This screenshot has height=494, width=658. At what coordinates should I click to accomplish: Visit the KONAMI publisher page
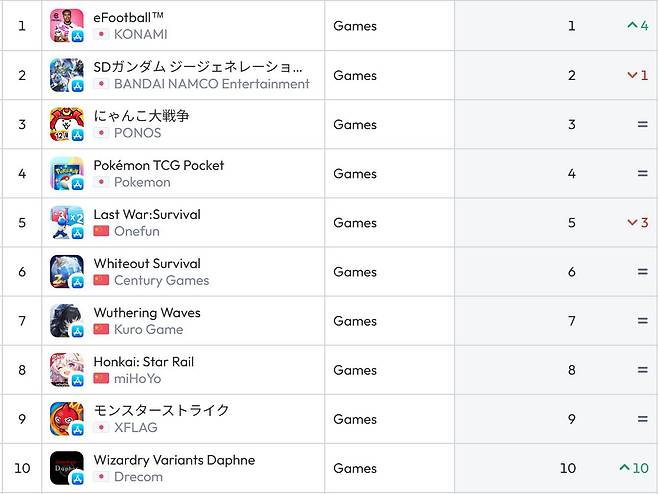click(140, 35)
